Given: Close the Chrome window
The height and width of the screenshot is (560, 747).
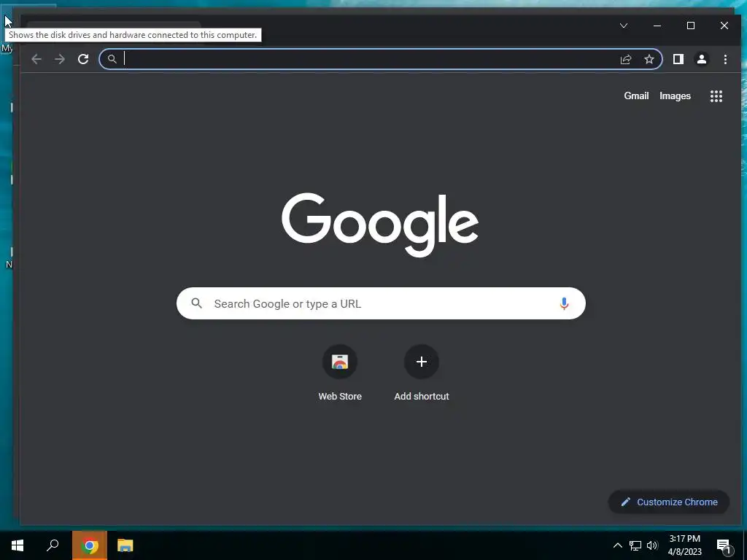Looking at the screenshot, I should pos(724,26).
